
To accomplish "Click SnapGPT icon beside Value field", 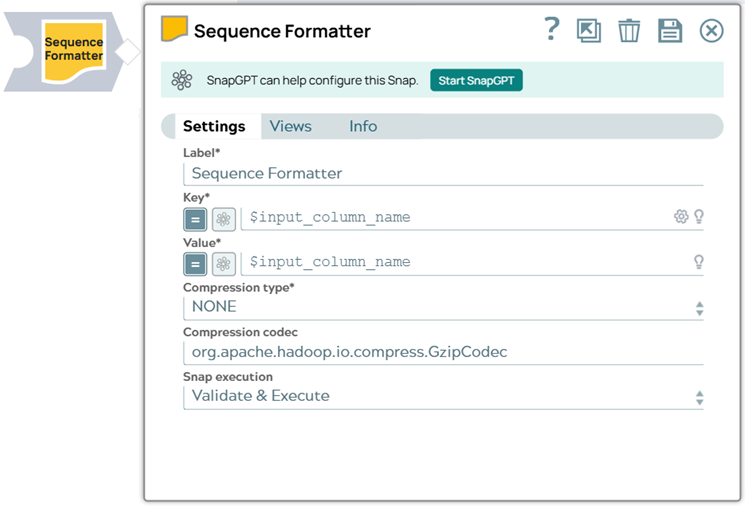I will point(223,264).
